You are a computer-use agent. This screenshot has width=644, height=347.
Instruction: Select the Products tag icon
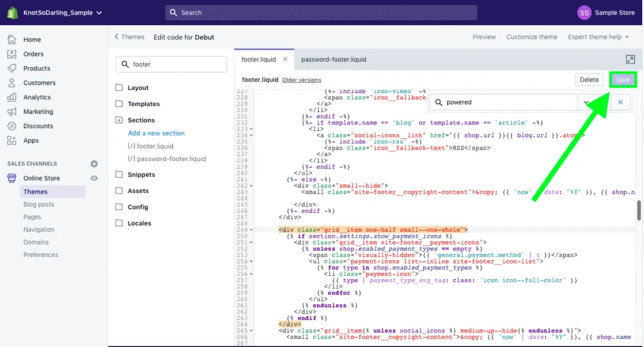point(12,69)
